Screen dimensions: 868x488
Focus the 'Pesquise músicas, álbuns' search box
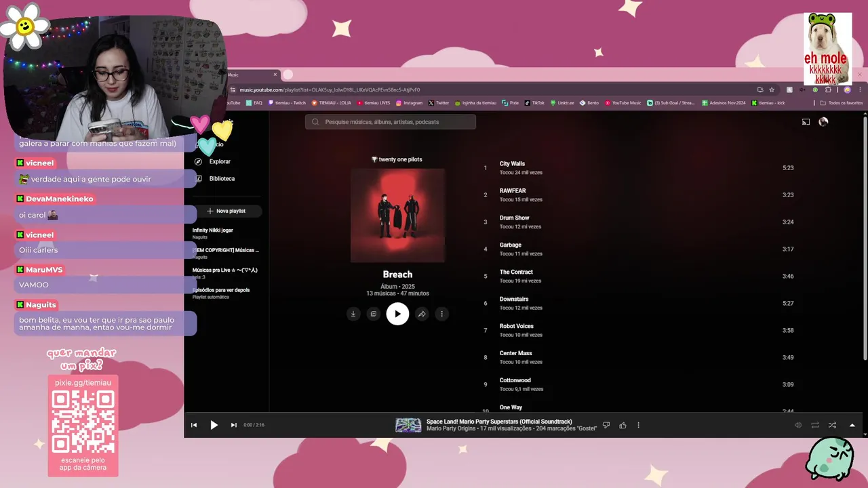[x=391, y=122]
